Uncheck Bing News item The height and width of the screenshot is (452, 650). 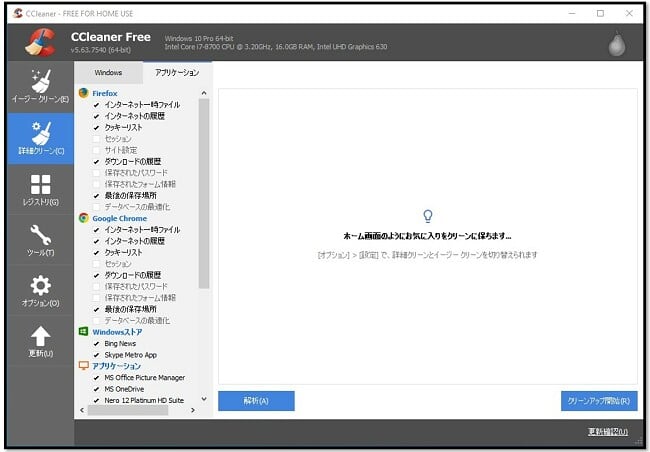click(96, 344)
